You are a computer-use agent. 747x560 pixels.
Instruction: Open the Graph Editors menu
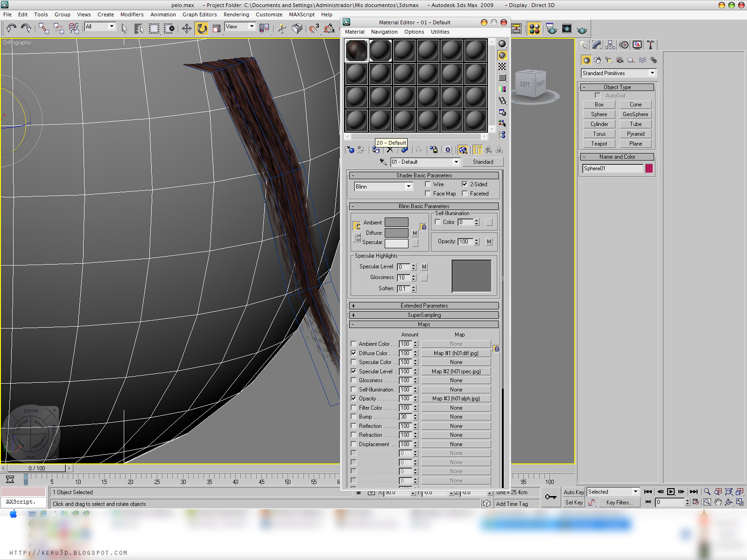coord(199,14)
